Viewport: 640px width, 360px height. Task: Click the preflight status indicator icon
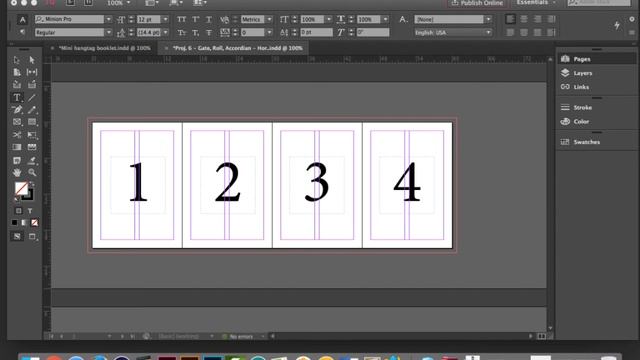coord(224,336)
